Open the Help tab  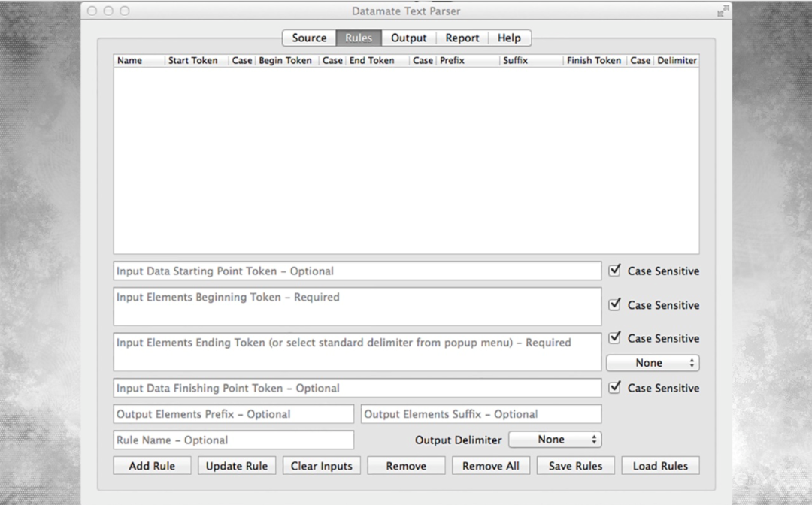click(x=509, y=38)
